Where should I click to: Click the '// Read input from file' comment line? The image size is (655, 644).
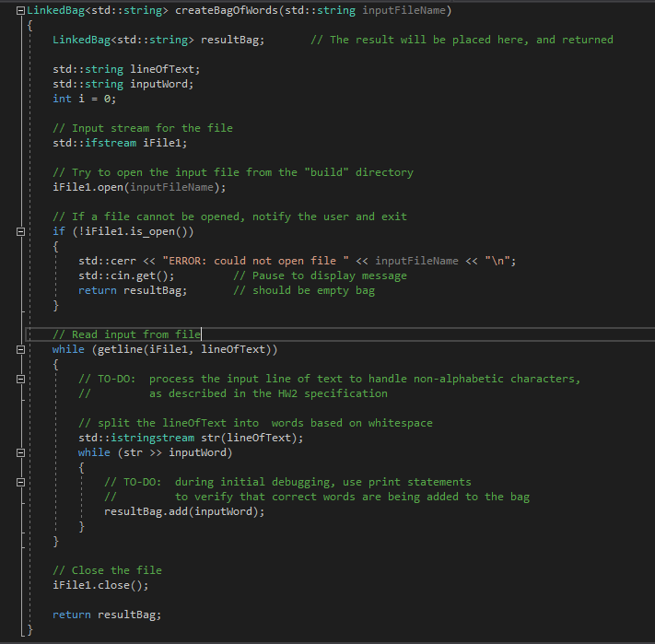point(126,334)
